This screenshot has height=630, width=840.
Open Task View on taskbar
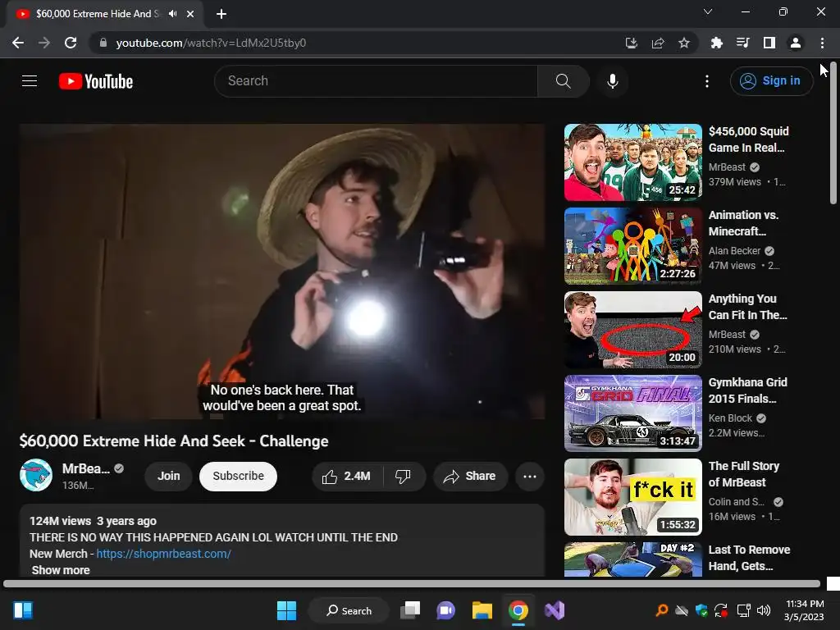[x=410, y=610]
